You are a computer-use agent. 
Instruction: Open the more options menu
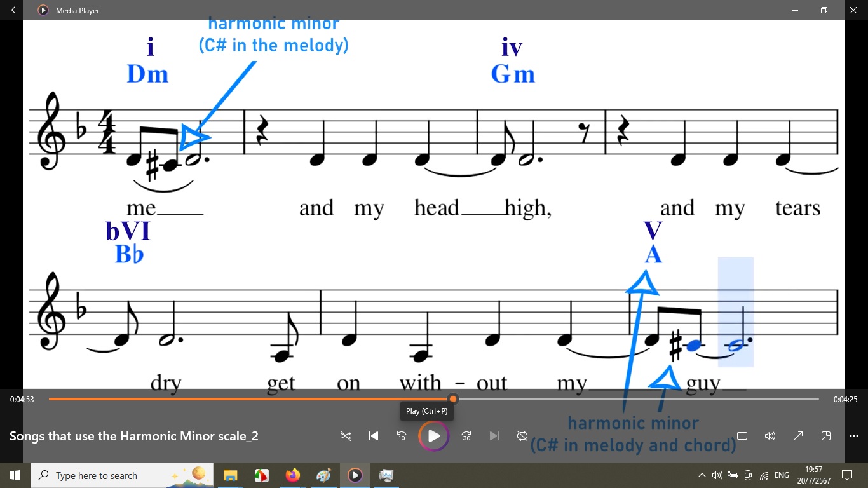point(854,436)
